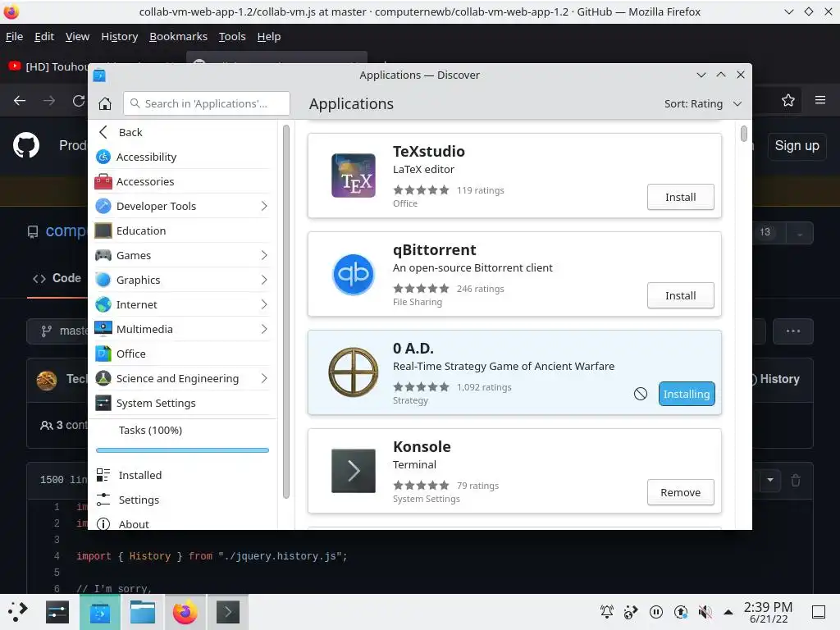This screenshot has height=630, width=840.
Task: Remove Konsole
Action: click(x=680, y=492)
